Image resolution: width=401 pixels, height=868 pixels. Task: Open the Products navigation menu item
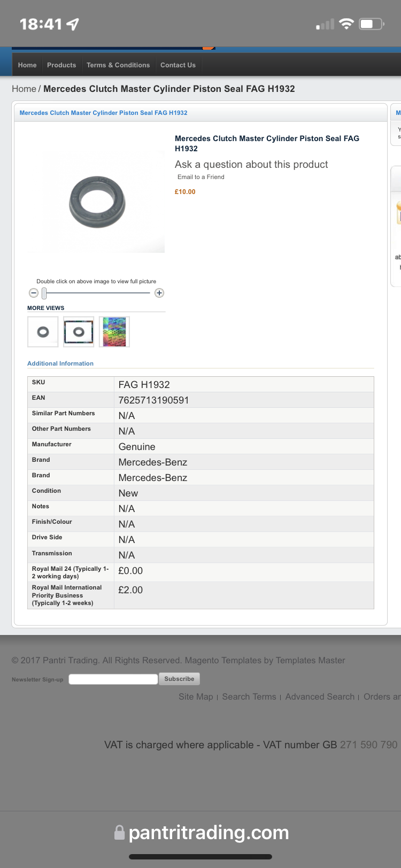[61, 65]
